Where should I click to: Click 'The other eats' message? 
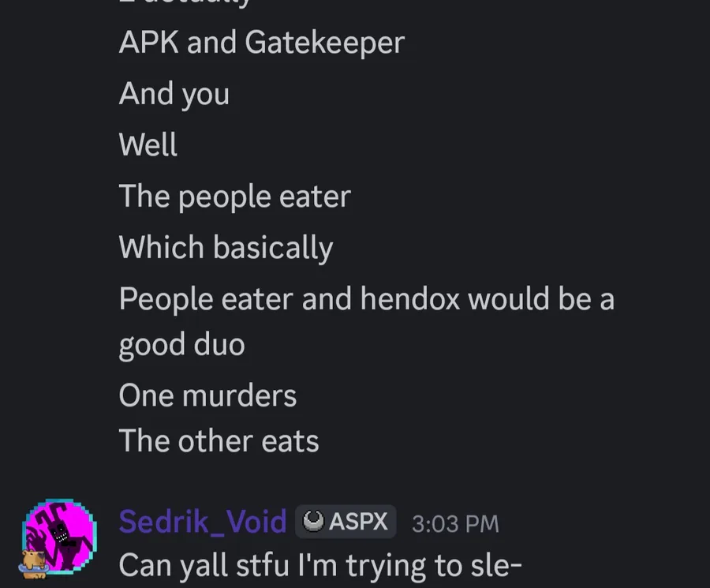tap(219, 441)
